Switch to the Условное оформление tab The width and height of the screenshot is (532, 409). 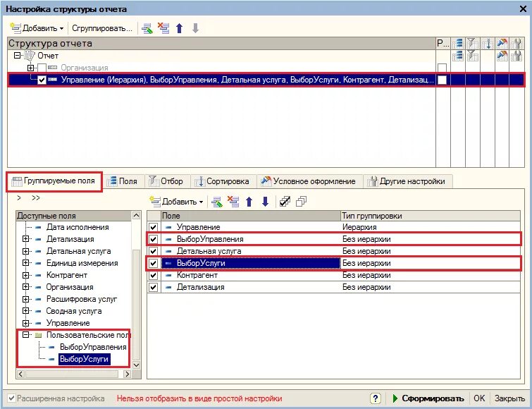[309, 181]
